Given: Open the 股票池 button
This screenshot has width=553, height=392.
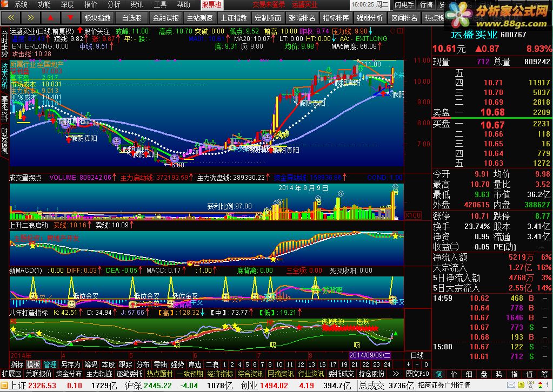Looking at the screenshot, I should pyautogui.click(x=211, y=4).
